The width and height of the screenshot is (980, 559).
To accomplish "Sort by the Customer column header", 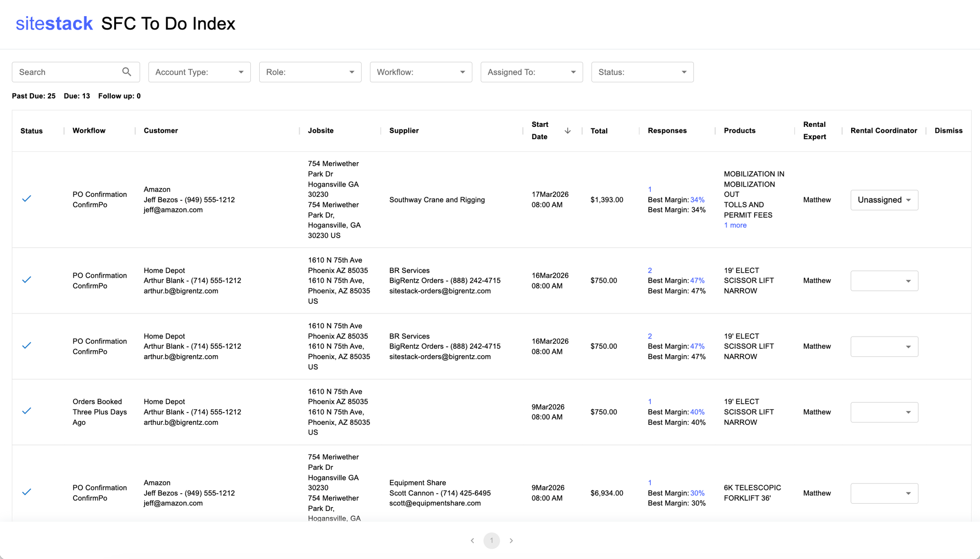I will pos(161,131).
